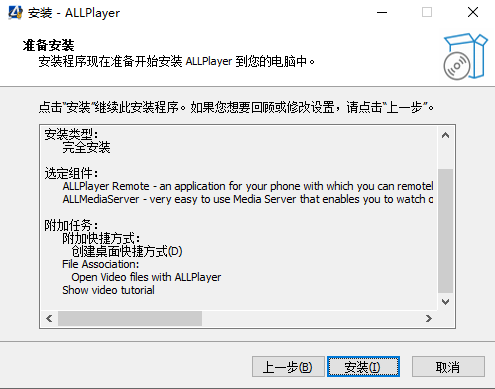Click the summary box's scroll left arrow

(x=49, y=318)
